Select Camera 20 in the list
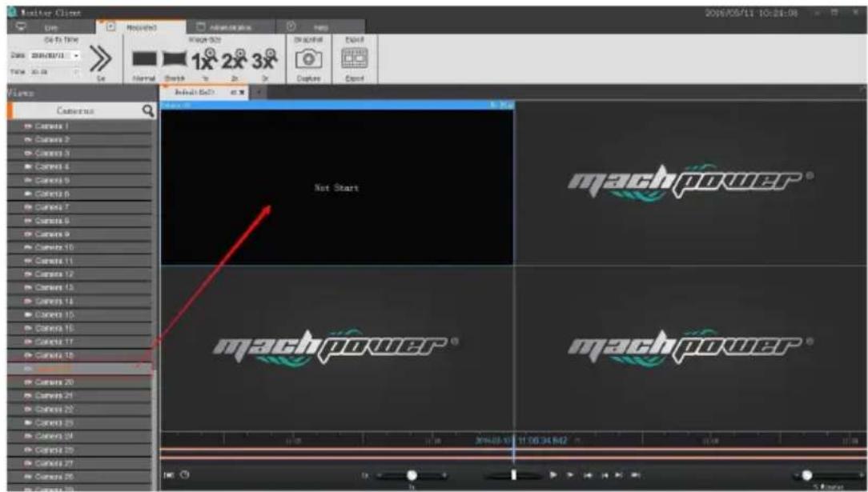 [x=80, y=382]
